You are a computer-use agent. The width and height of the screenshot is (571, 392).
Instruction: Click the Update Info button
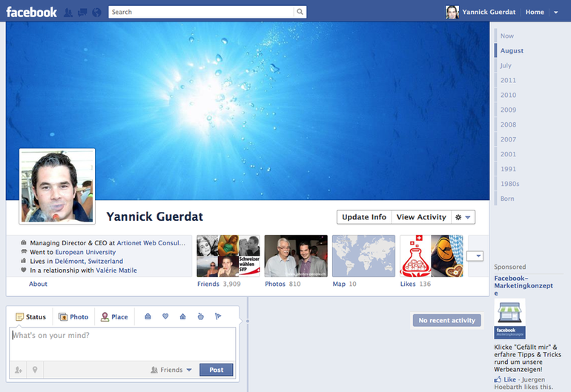tap(364, 217)
